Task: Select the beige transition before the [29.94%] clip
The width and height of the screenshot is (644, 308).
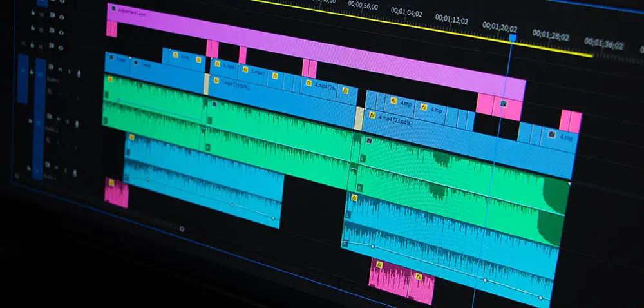Action: pos(207,84)
